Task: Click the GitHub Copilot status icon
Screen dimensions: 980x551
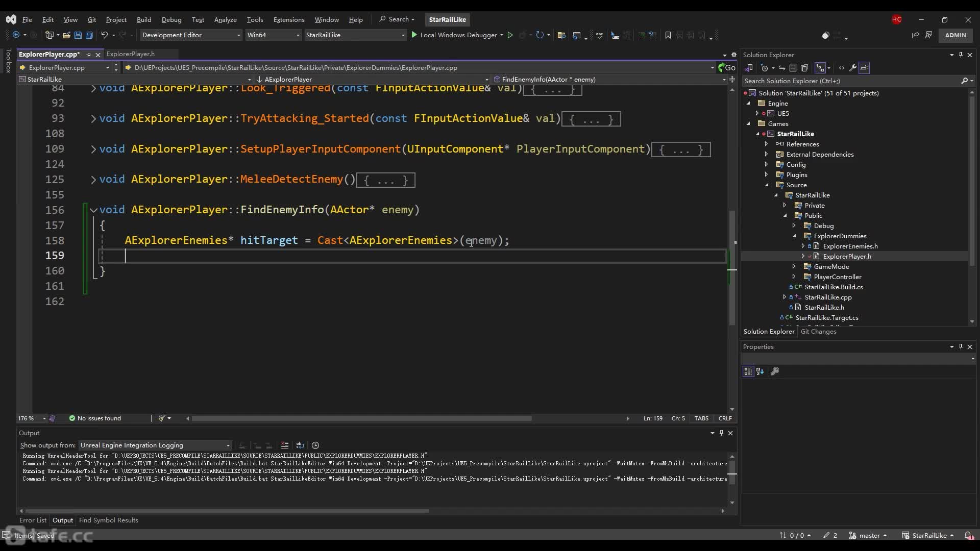Action: point(825,35)
